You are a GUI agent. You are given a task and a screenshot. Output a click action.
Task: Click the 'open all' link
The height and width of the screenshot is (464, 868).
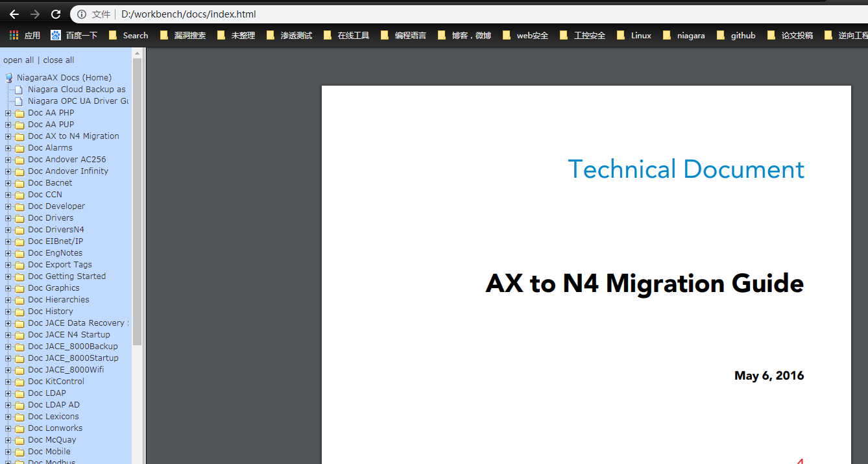(18, 60)
